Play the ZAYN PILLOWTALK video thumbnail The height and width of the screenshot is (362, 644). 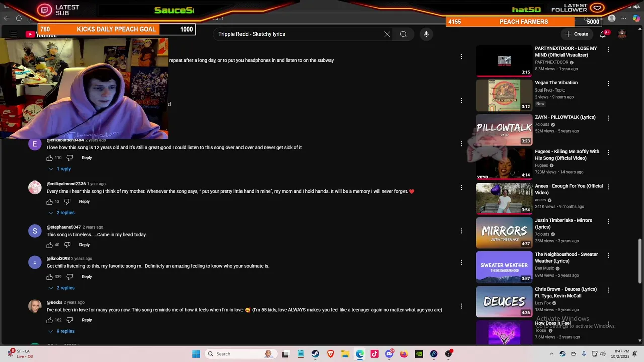(504, 130)
